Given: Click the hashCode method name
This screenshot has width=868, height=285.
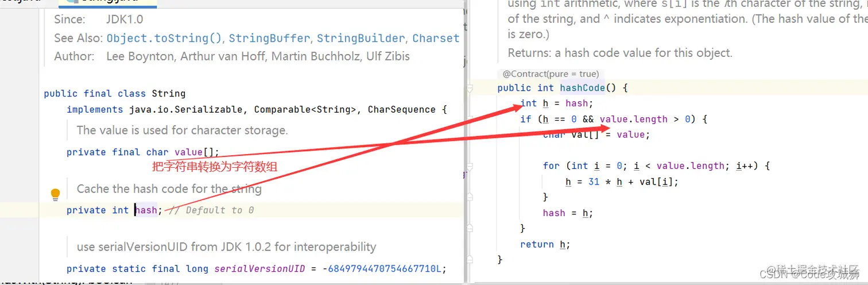Looking at the screenshot, I should click(x=583, y=88).
